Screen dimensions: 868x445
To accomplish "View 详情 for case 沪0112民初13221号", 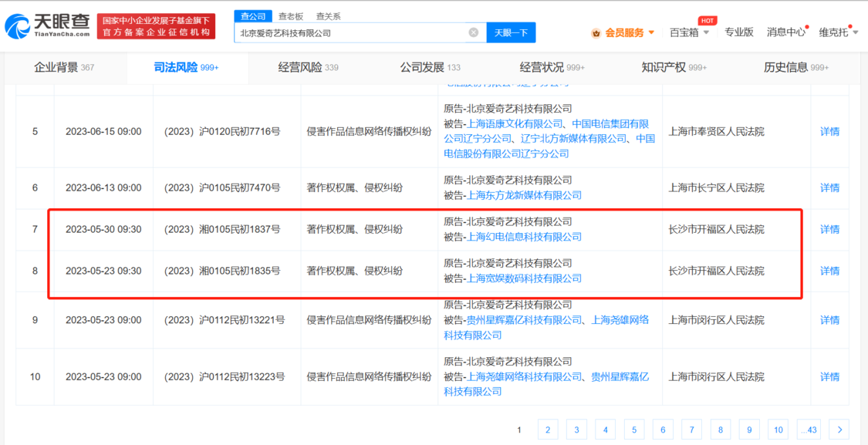I will pyautogui.click(x=829, y=320).
